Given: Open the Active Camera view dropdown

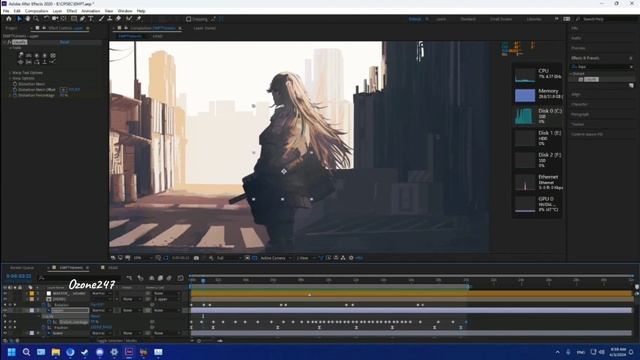Looking at the screenshot, I should click(276, 258).
